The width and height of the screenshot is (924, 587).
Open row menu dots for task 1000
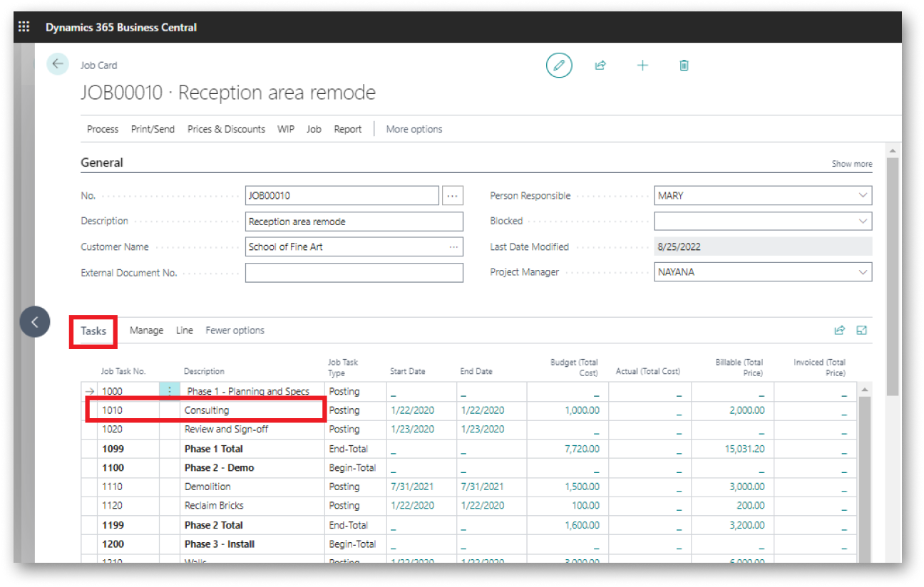pyautogui.click(x=170, y=391)
